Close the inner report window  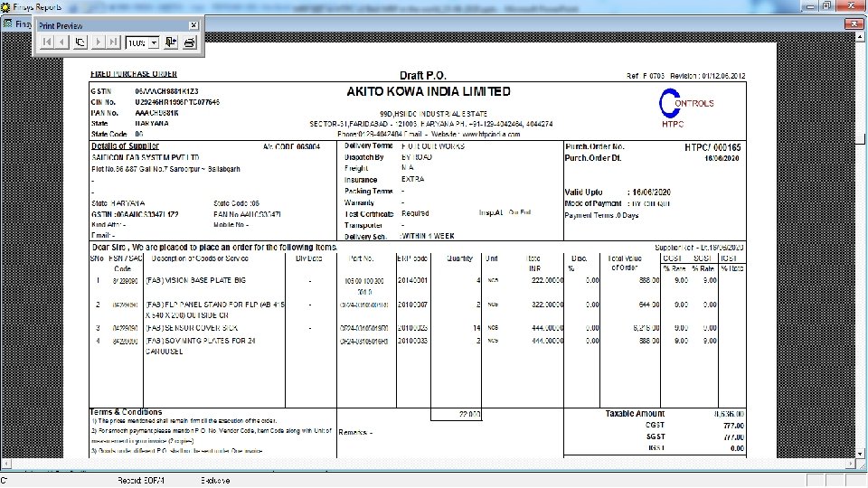853,23
